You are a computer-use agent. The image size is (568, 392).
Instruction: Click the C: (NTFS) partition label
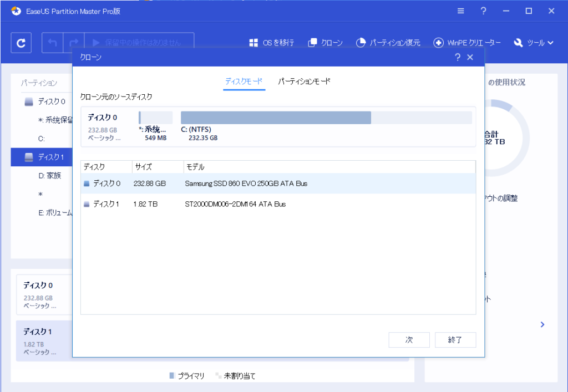[x=196, y=130]
